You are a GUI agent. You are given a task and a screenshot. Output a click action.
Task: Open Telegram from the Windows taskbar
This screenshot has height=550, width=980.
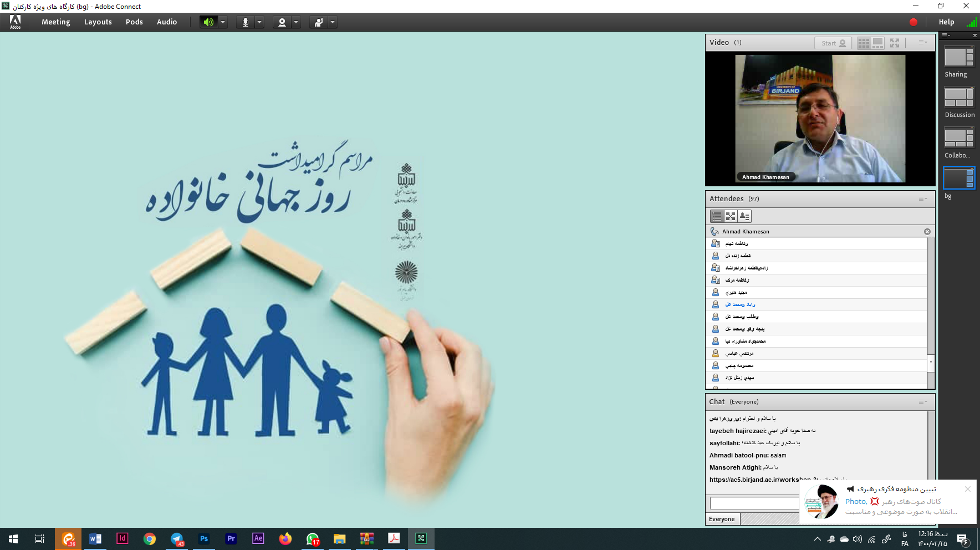[177, 539]
